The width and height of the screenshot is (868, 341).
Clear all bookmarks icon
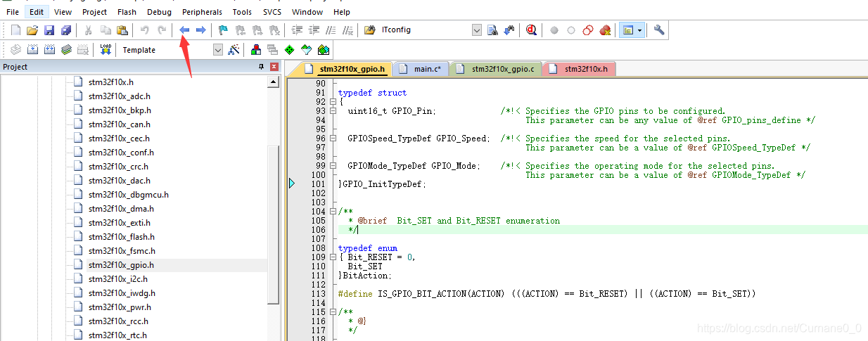pos(274,30)
